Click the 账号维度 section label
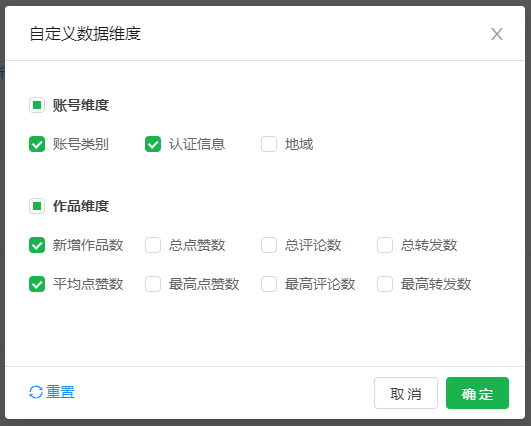The width and height of the screenshot is (531, 426). coord(81,105)
